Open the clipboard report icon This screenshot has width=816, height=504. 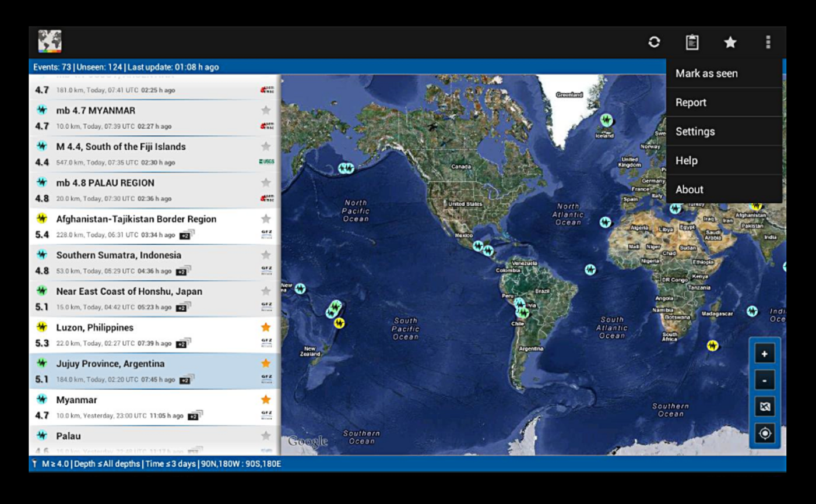[x=692, y=42]
